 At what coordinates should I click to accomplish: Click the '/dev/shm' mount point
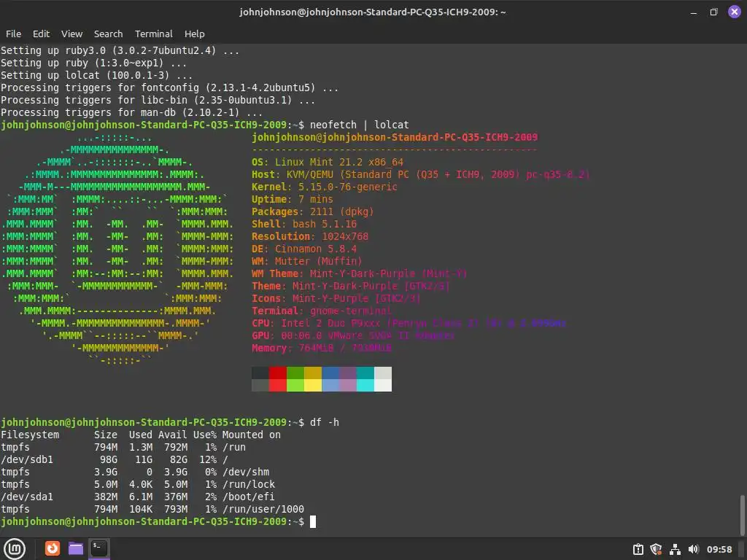pyautogui.click(x=245, y=472)
